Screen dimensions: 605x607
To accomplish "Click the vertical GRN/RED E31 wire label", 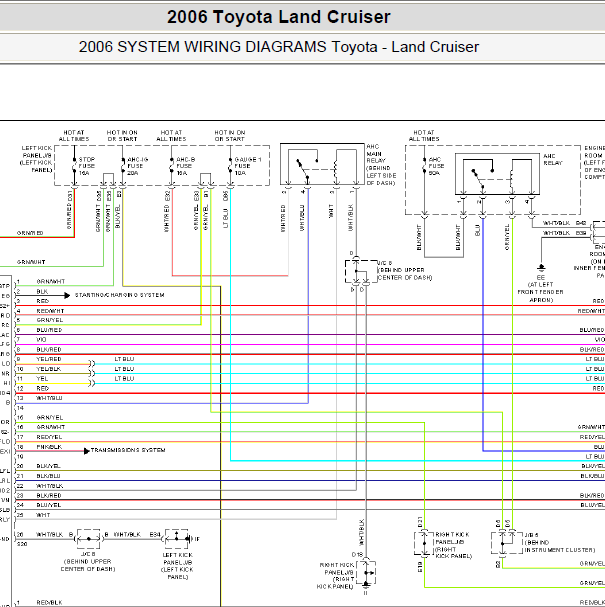I will [x=70, y=209].
